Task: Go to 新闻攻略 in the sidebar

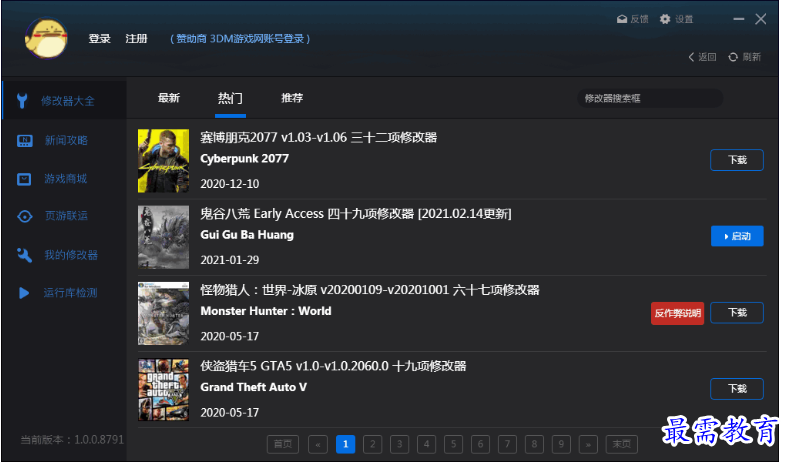Action: (64, 141)
